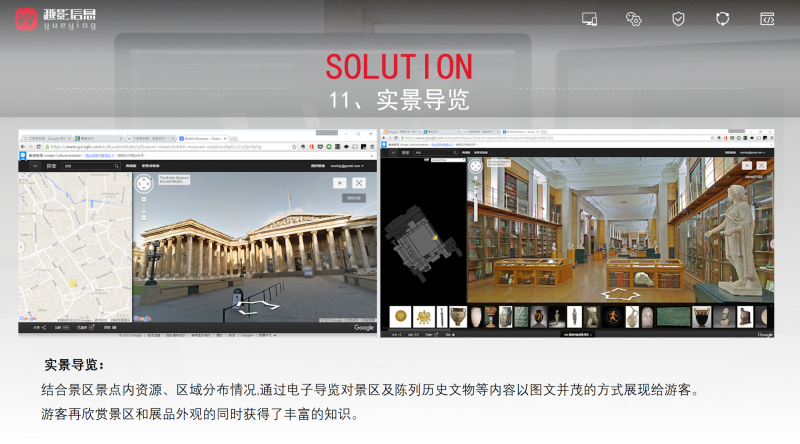Close the outdoor museum street view panel
Viewport: 800px width, 444px height.
point(359,183)
